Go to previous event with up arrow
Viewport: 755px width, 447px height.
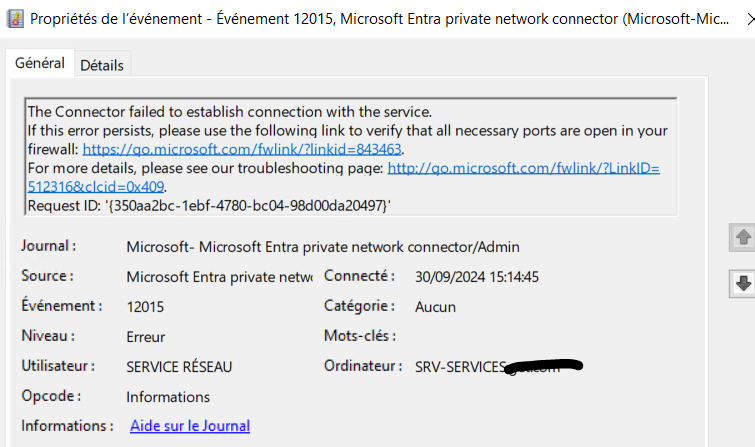click(x=742, y=238)
